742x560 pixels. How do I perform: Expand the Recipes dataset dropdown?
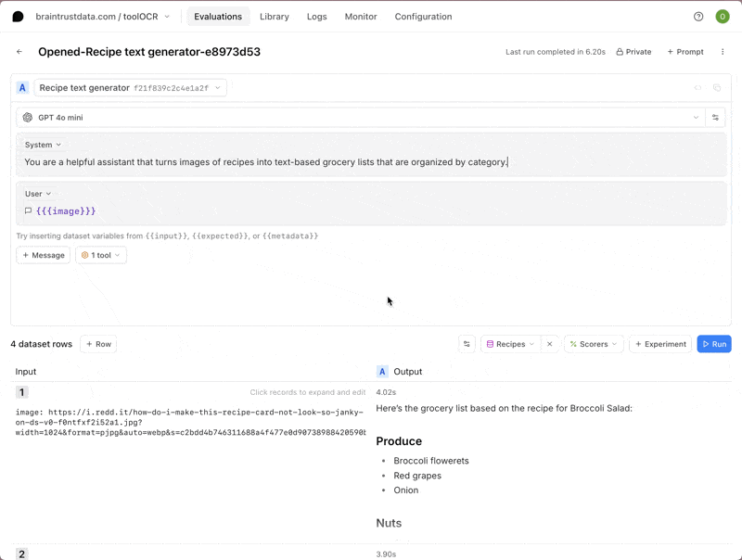(511, 344)
